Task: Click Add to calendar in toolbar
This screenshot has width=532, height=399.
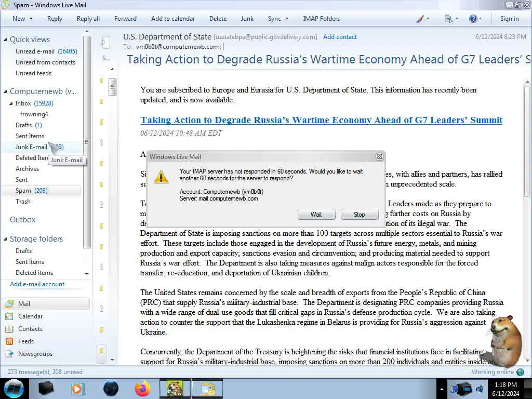Action: click(x=173, y=19)
